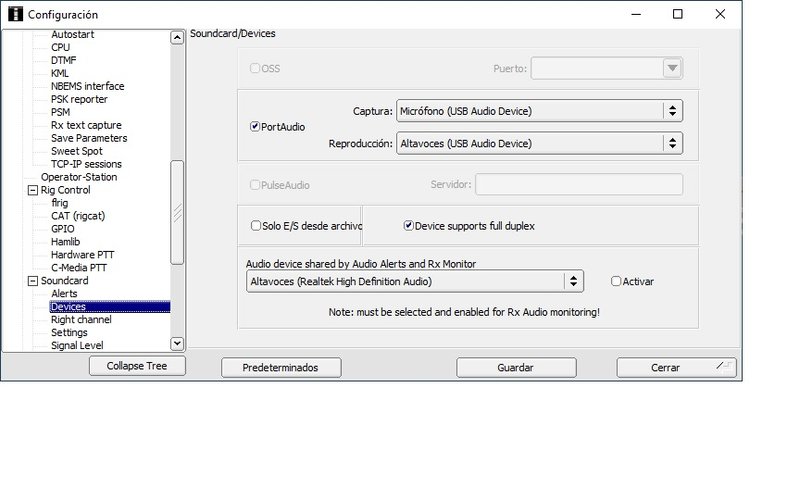Click the Predeterminados button
The height and width of the screenshot is (500, 800).
tap(281, 367)
